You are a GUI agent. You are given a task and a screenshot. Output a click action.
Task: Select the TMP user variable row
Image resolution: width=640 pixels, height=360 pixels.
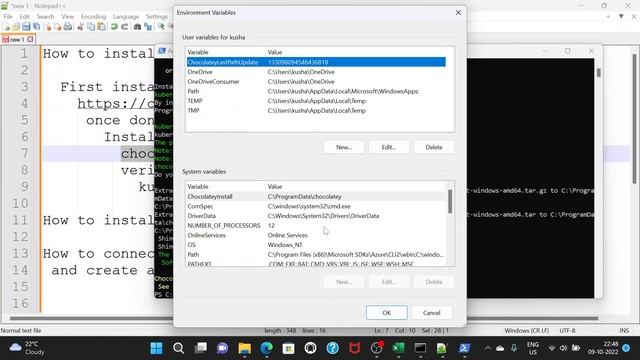click(316, 111)
